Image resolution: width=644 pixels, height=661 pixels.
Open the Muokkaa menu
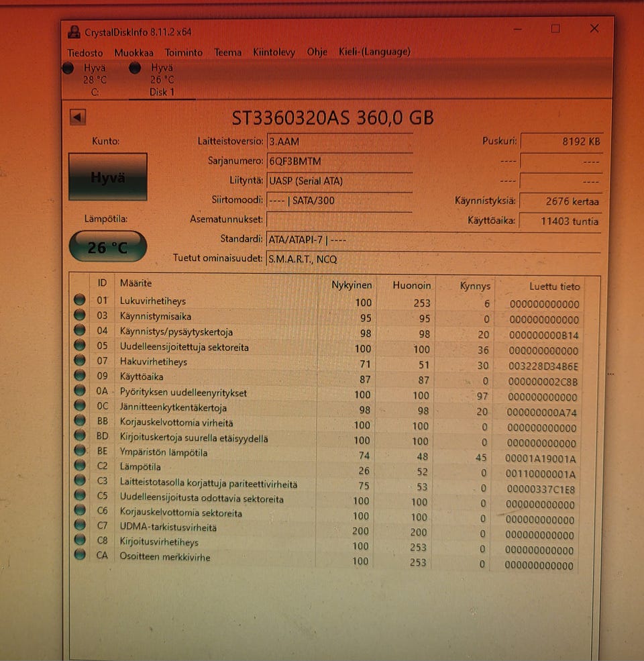(134, 53)
